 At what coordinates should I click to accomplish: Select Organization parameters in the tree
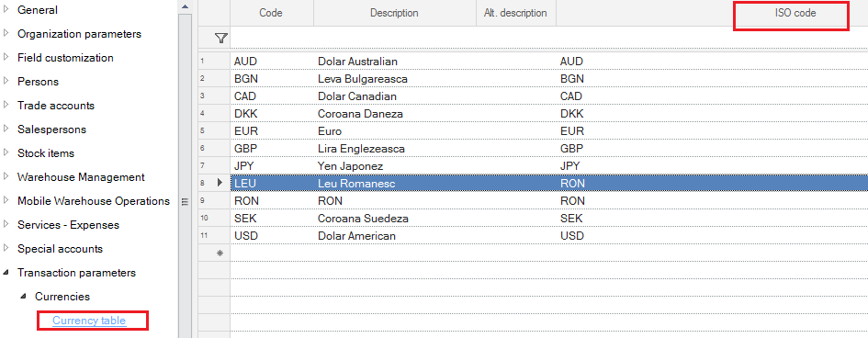coord(79,34)
